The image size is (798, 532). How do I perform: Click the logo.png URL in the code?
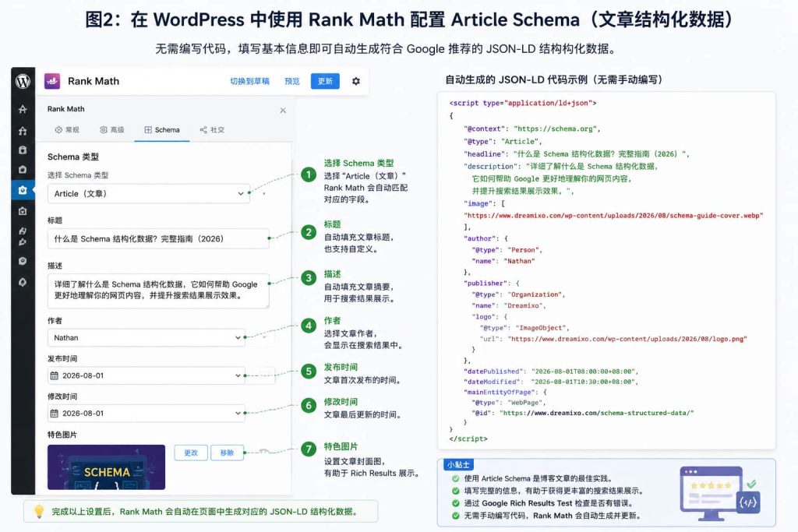tap(627, 339)
